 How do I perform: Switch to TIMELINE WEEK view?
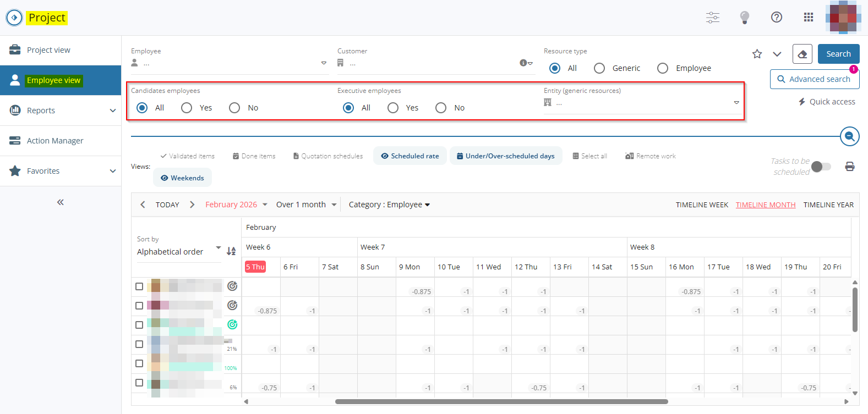pos(702,205)
